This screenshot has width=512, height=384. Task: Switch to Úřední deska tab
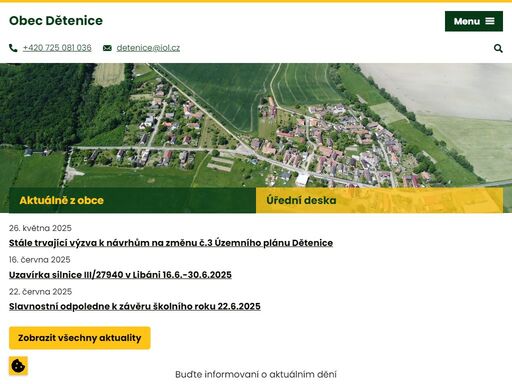(379, 200)
